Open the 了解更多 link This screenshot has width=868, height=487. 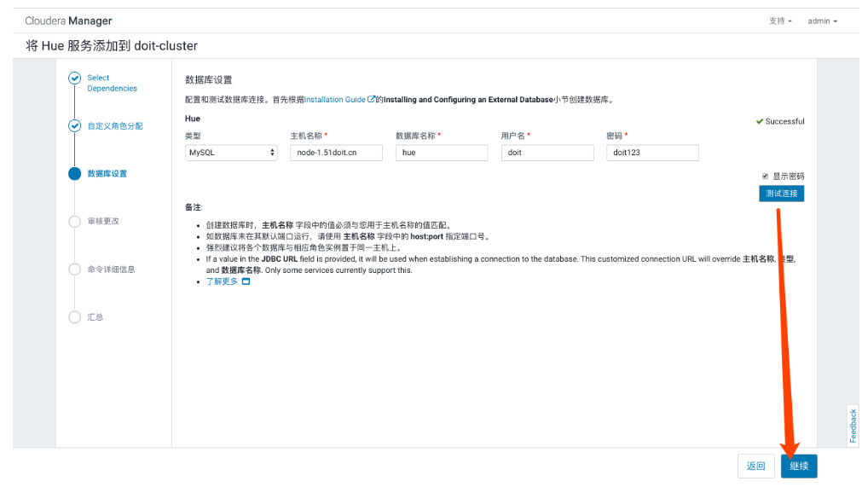(222, 281)
